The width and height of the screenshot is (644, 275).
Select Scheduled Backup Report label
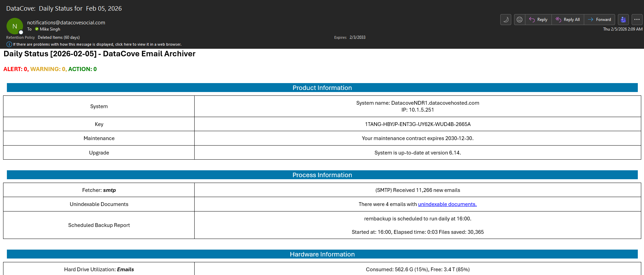[99, 225]
